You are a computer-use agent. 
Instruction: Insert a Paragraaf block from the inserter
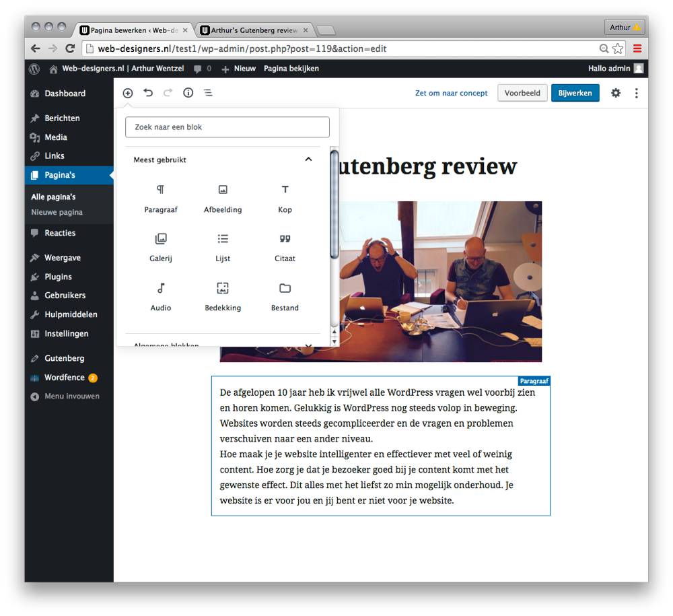[x=161, y=199]
